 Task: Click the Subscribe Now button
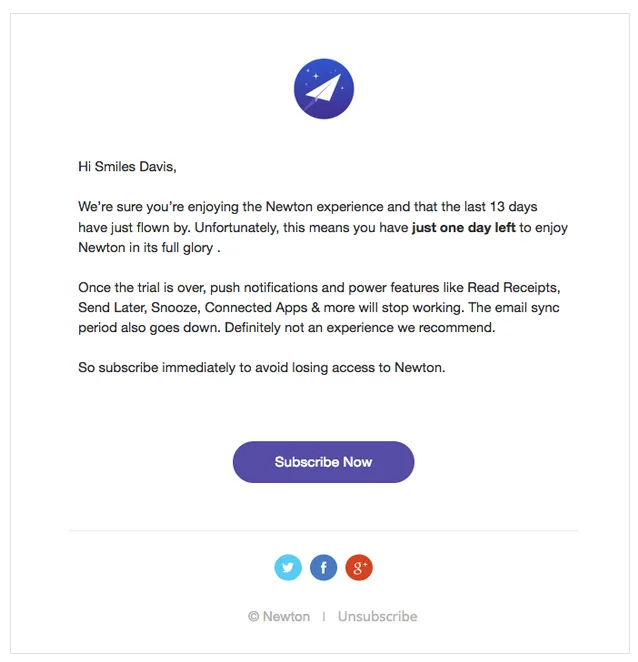[323, 462]
